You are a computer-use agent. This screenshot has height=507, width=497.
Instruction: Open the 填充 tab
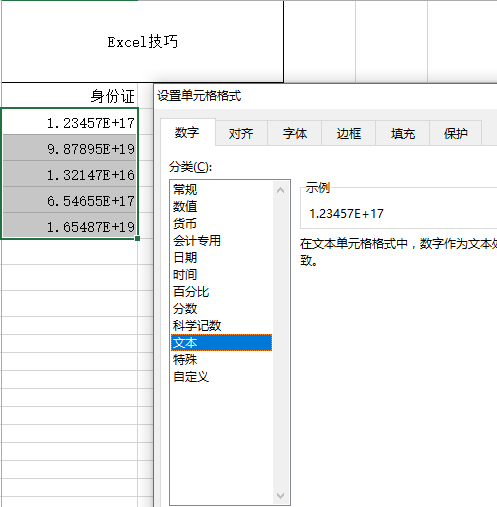pyautogui.click(x=403, y=134)
